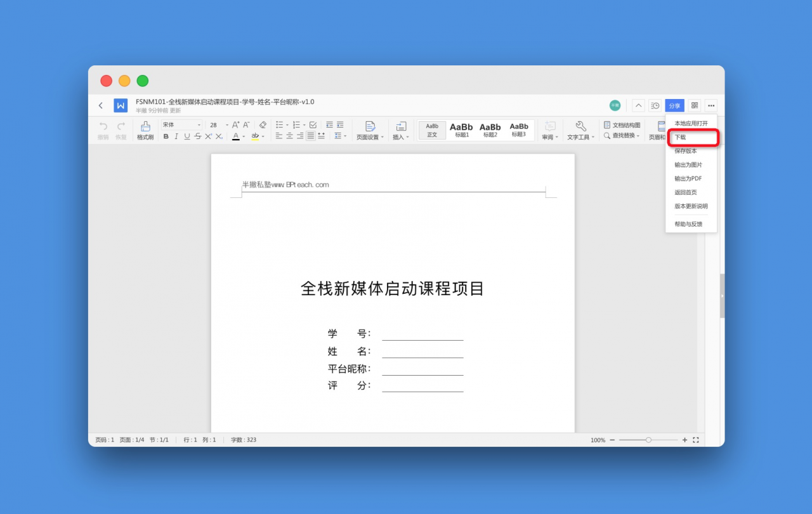Screen dimensions: 812x514
Task: Toggle italic formatting
Action: point(176,136)
